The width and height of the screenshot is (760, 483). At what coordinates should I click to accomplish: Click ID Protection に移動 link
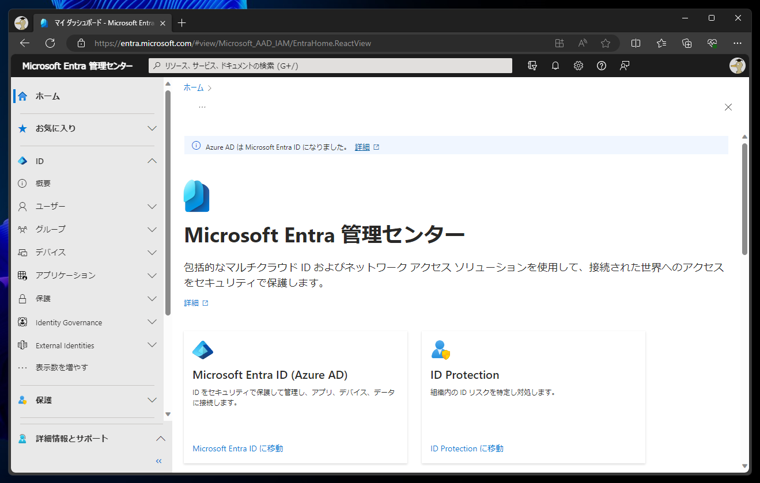pos(467,449)
